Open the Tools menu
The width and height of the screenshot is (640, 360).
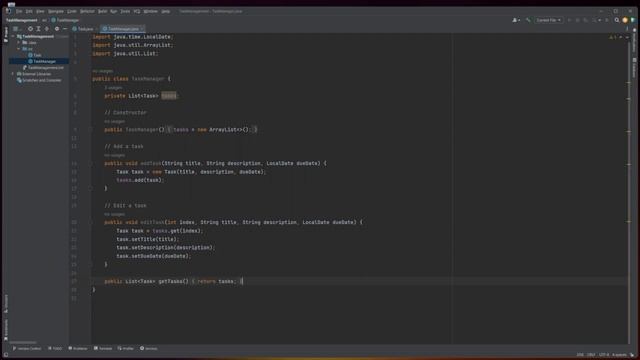(x=125, y=11)
